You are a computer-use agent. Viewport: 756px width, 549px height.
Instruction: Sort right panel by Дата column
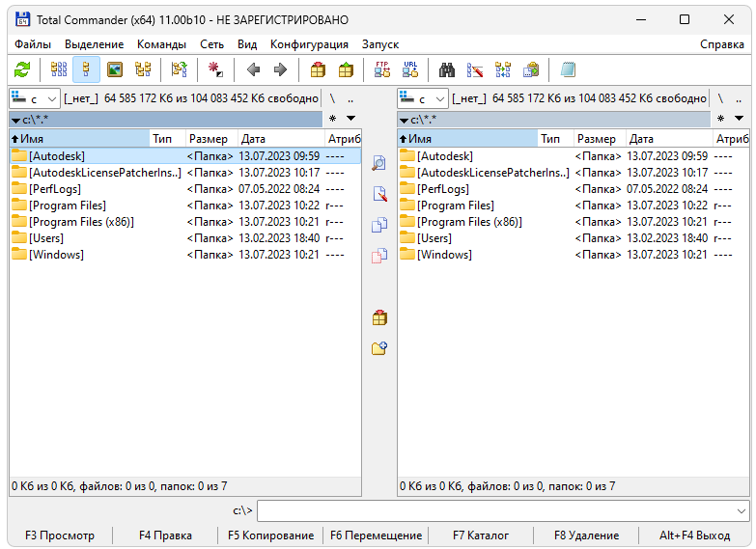(x=669, y=139)
